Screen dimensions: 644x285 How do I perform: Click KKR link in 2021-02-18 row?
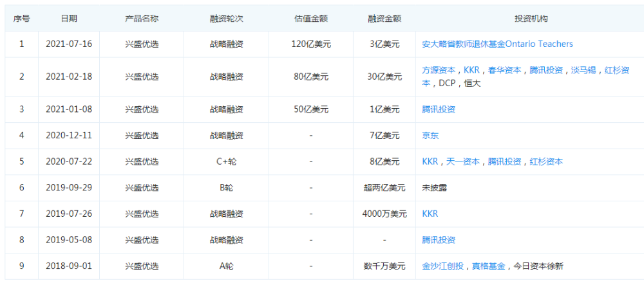(x=471, y=70)
